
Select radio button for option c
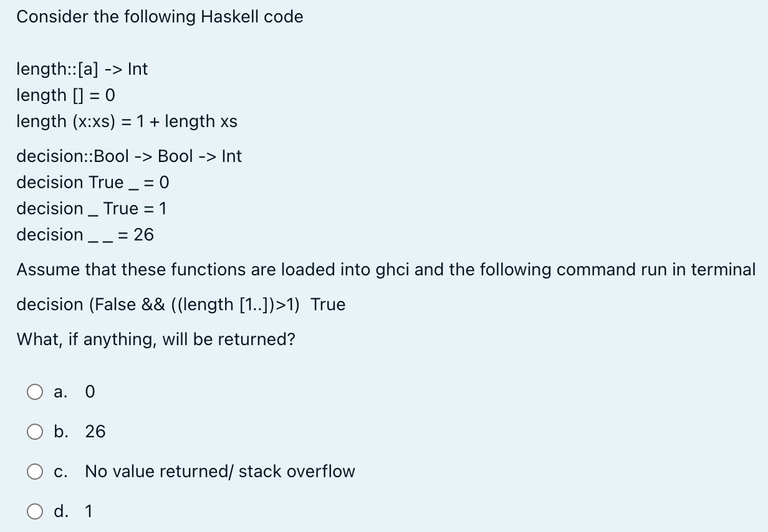coord(35,472)
